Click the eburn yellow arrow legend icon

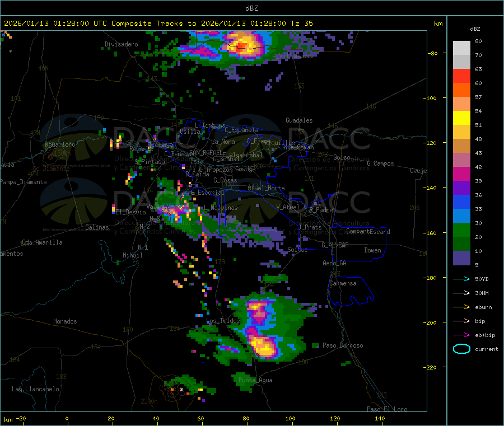pos(461,307)
